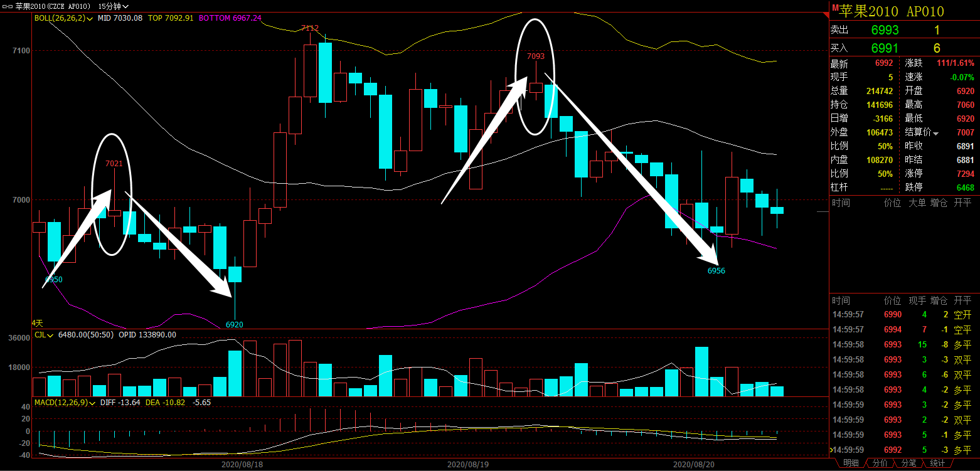Viewport: 980px width, 471px height.
Task: Open the 结算价 dropdown arrow
Action: pos(936,133)
